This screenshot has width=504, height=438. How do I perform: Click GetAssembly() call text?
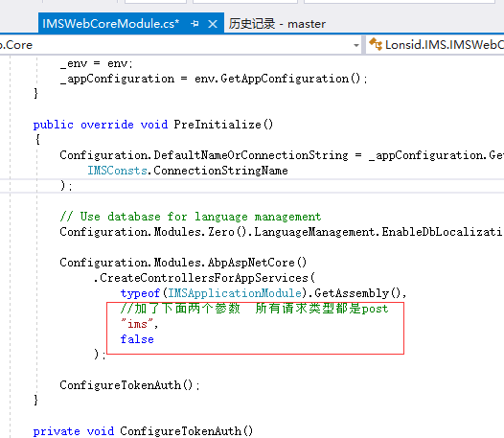pyautogui.click(x=357, y=293)
